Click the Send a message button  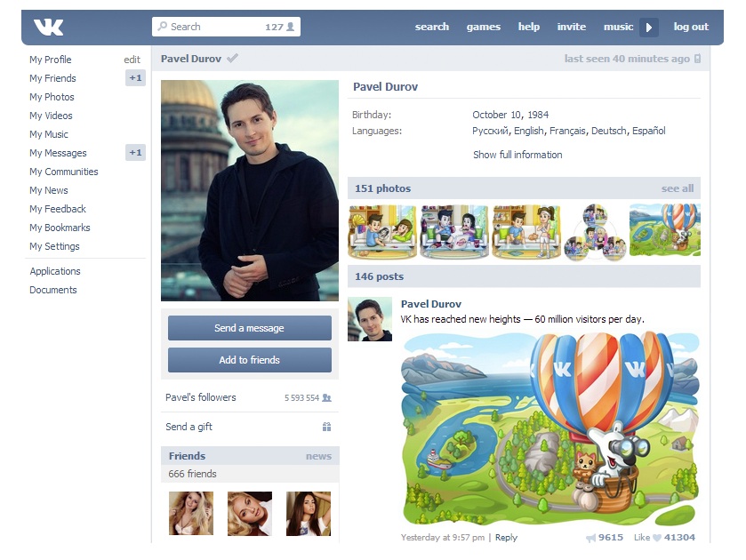[249, 328]
